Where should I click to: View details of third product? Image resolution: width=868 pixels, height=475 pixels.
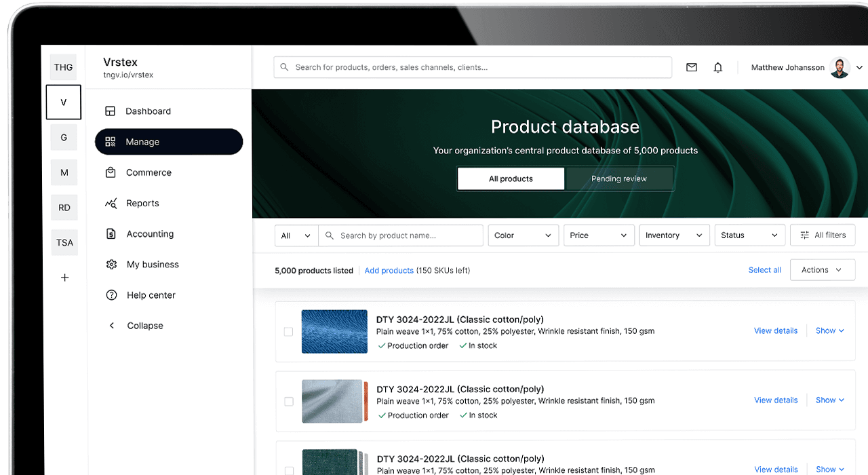(x=776, y=470)
